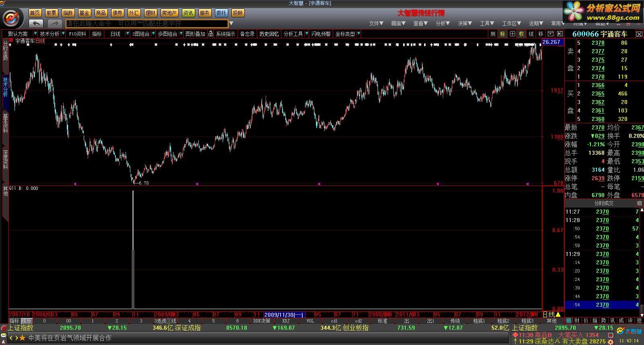The image size is (644, 345).
Task: Expand the 坐标类型 dropdown arrow
Action: pos(359,34)
